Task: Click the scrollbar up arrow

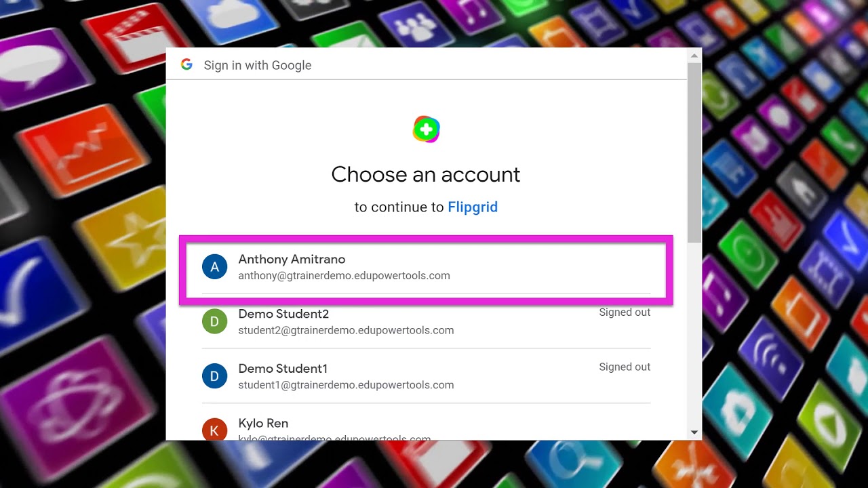Action: (x=694, y=55)
